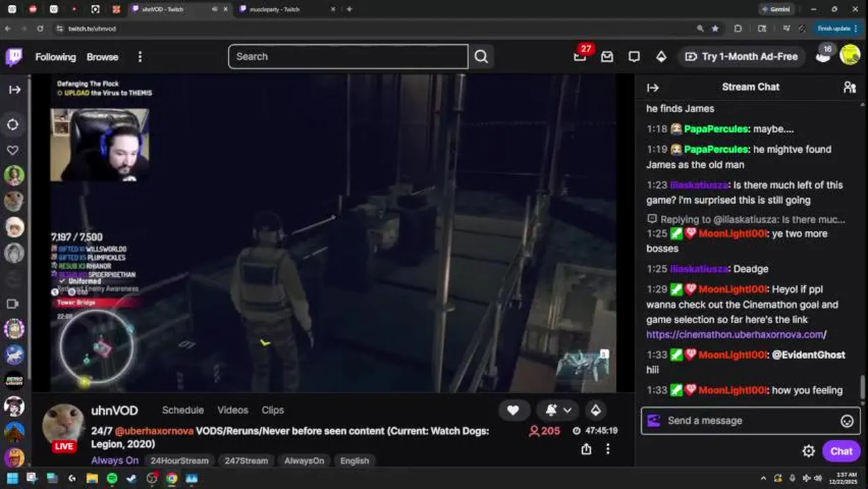This screenshot has height=489, width=868.
Task: Open the user avatar menu in top right
Action: pos(850,55)
